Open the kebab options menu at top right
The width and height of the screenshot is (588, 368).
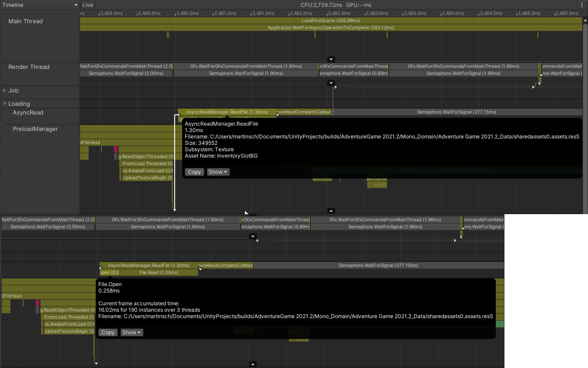click(x=582, y=5)
